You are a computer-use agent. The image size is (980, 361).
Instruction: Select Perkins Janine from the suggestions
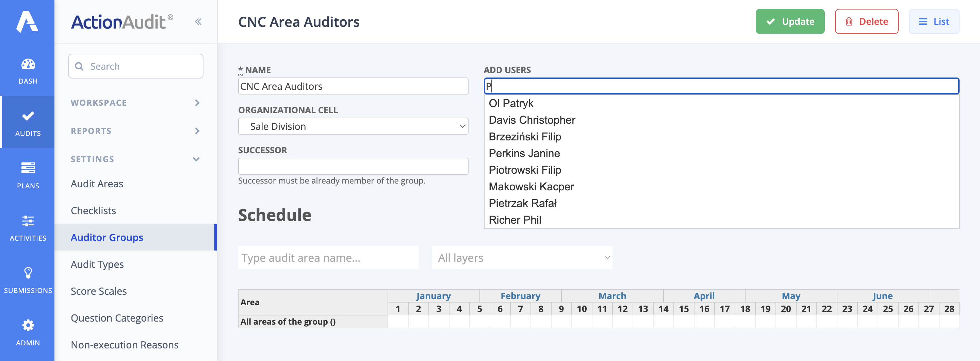pos(524,153)
